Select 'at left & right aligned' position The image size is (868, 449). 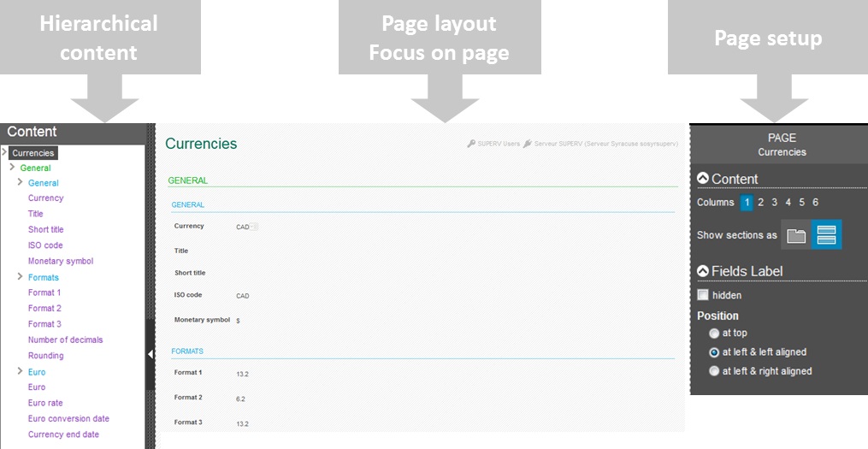(x=714, y=371)
